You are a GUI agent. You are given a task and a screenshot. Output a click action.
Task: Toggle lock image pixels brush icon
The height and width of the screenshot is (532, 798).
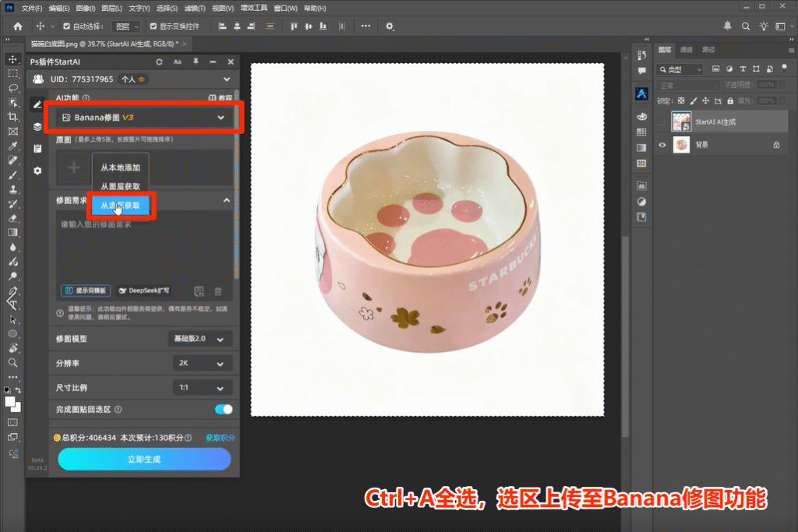[693, 100]
